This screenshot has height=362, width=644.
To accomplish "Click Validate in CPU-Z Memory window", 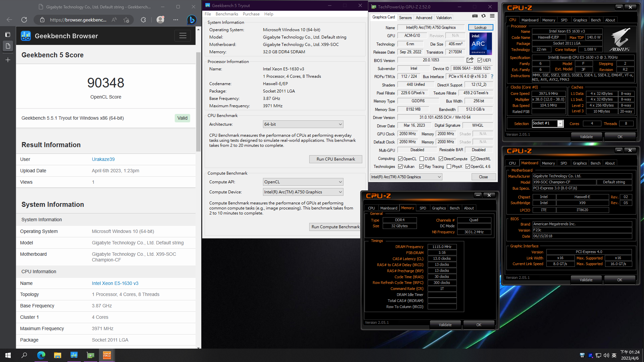I will (445, 325).
